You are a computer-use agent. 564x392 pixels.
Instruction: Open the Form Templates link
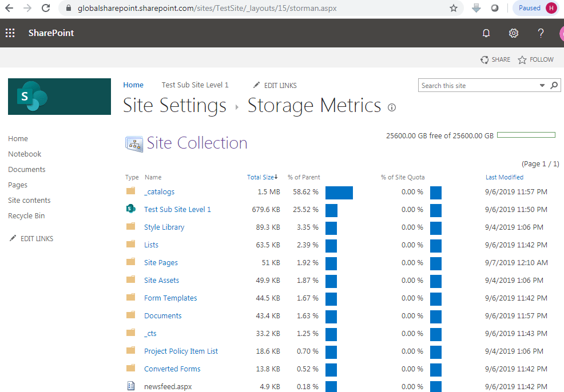(170, 298)
